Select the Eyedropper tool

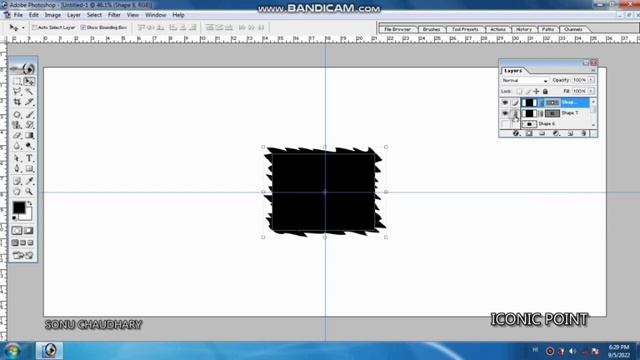(x=29, y=181)
